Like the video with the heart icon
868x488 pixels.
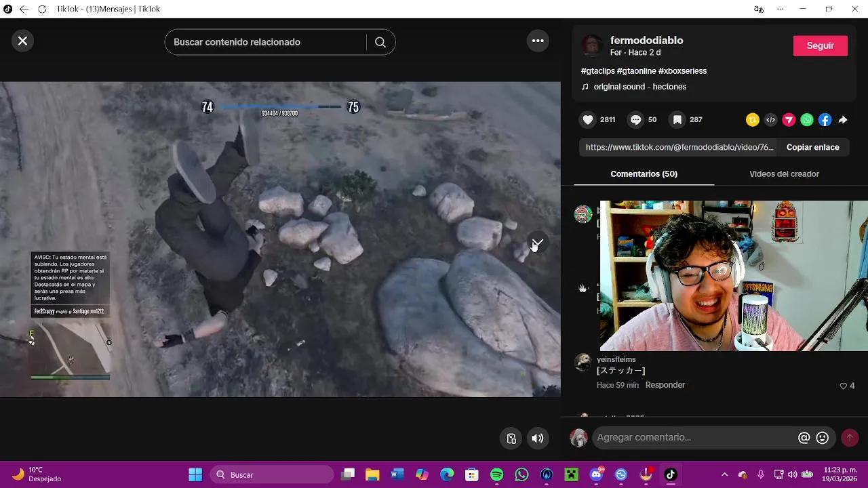pos(588,120)
